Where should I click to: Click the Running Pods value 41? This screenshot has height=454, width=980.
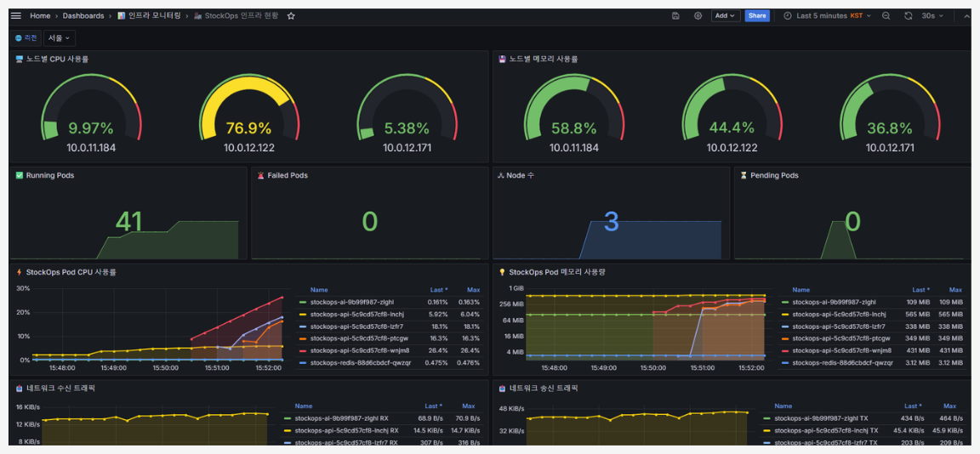[128, 222]
